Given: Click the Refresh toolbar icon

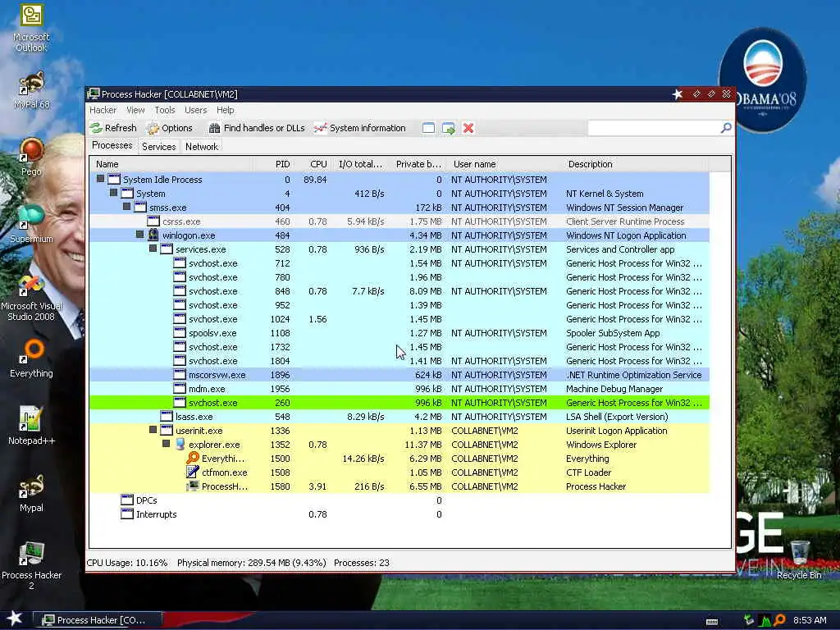Looking at the screenshot, I should [x=97, y=128].
